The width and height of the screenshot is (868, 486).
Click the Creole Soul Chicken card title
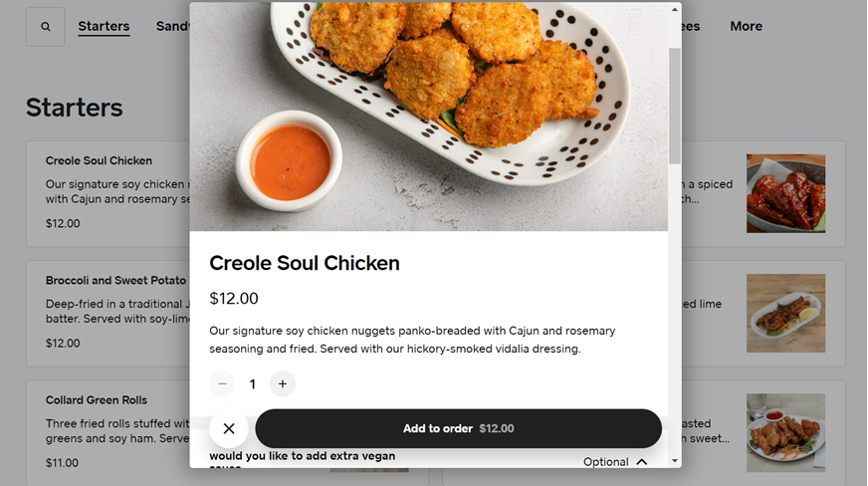click(x=99, y=160)
